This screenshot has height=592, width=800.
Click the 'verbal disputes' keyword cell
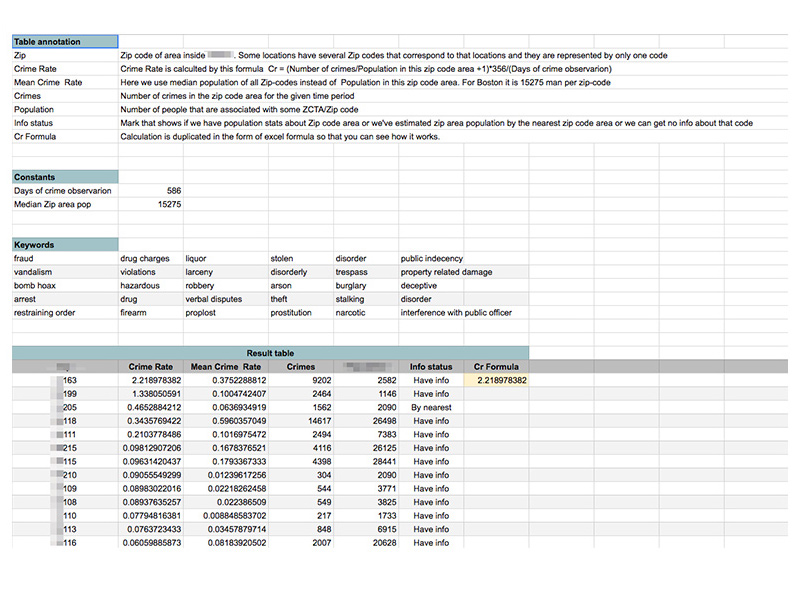224,299
